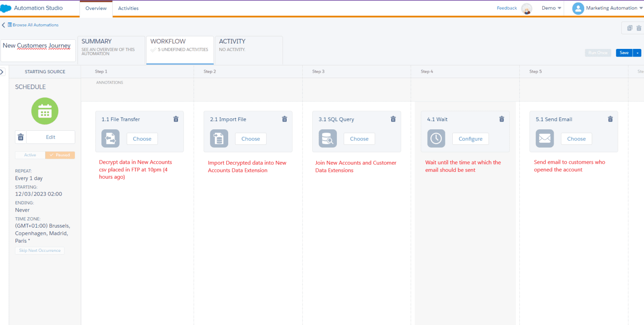Screen dimensions: 644x325
Task: Go back to Browse All Automations
Action: click(33, 25)
